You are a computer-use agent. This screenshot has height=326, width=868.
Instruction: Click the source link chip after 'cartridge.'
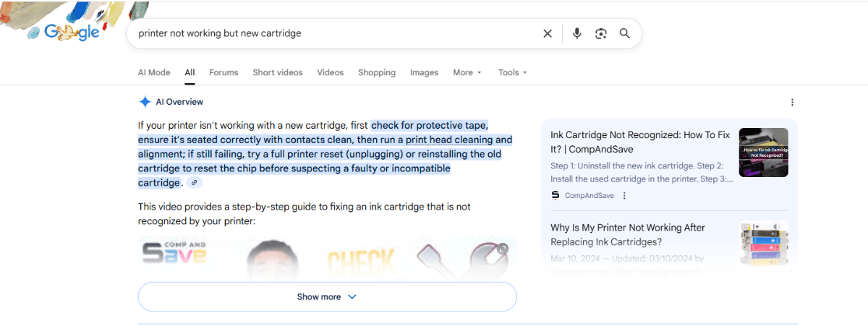click(194, 183)
